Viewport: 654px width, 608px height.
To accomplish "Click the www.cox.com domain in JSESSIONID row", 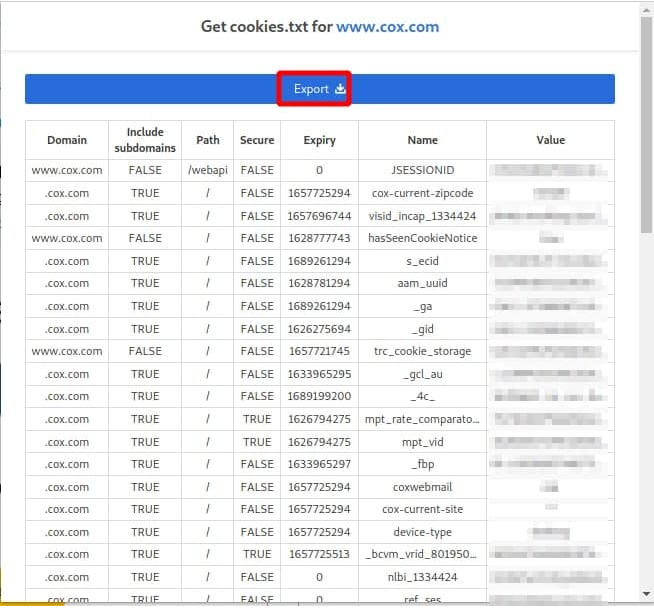I will point(67,170).
